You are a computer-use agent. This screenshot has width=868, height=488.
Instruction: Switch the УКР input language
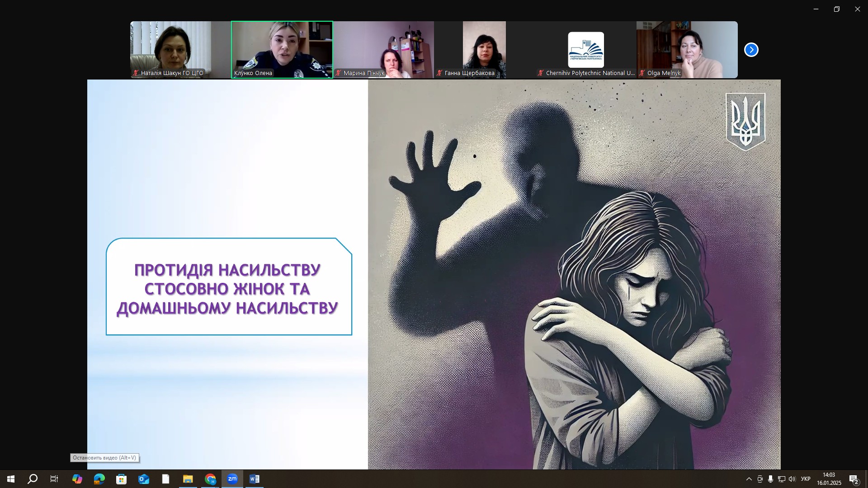click(806, 479)
